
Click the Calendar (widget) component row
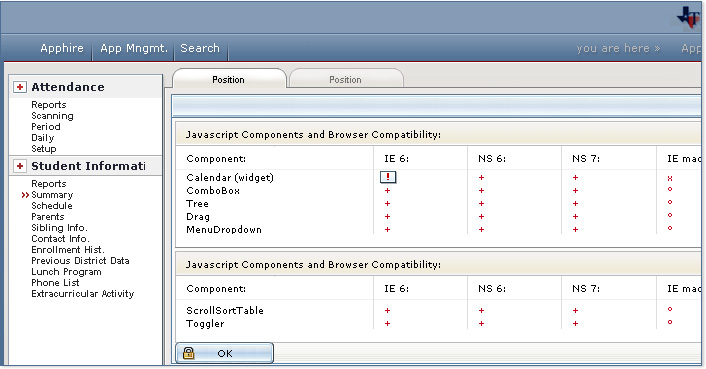pyautogui.click(x=230, y=178)
